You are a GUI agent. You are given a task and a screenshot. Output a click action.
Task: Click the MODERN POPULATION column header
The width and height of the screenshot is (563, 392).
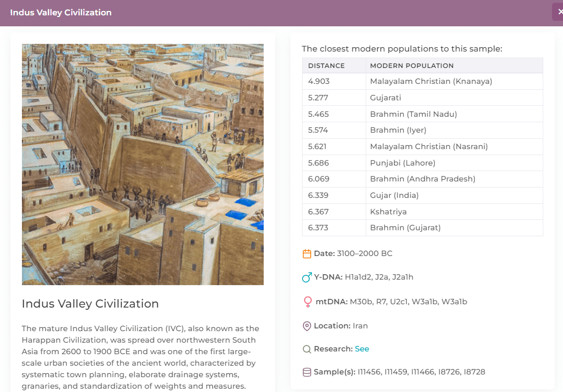tap(454, 66)
